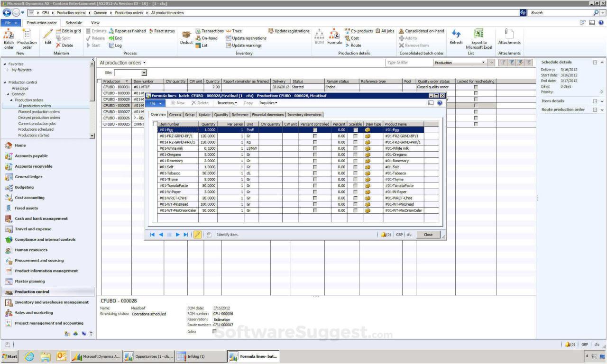Click Report as finished in ribbon
Screen dimensions: 607x364
point(127,31)
